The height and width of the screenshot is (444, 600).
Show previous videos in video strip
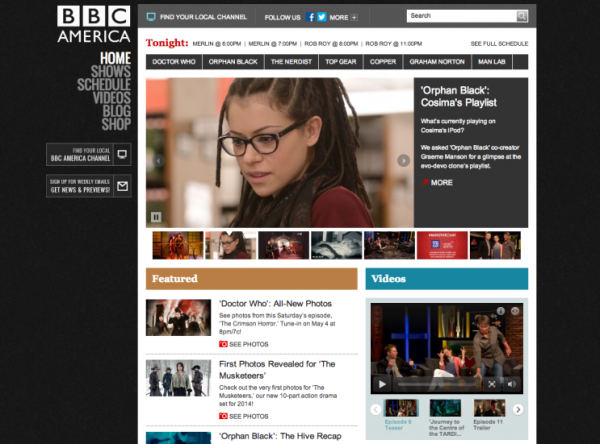376,410
